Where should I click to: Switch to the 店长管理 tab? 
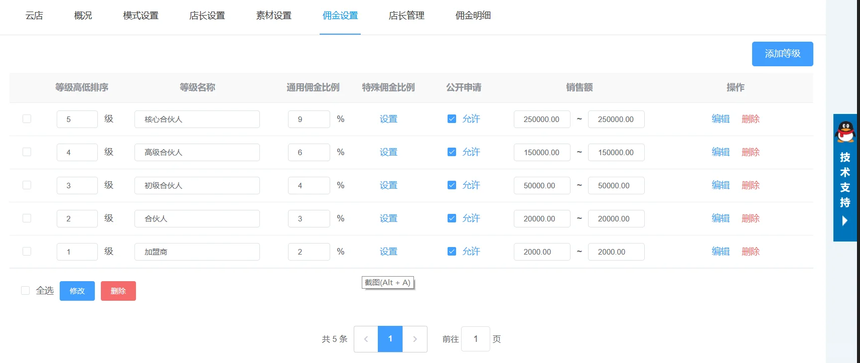[x=406, y=16]
